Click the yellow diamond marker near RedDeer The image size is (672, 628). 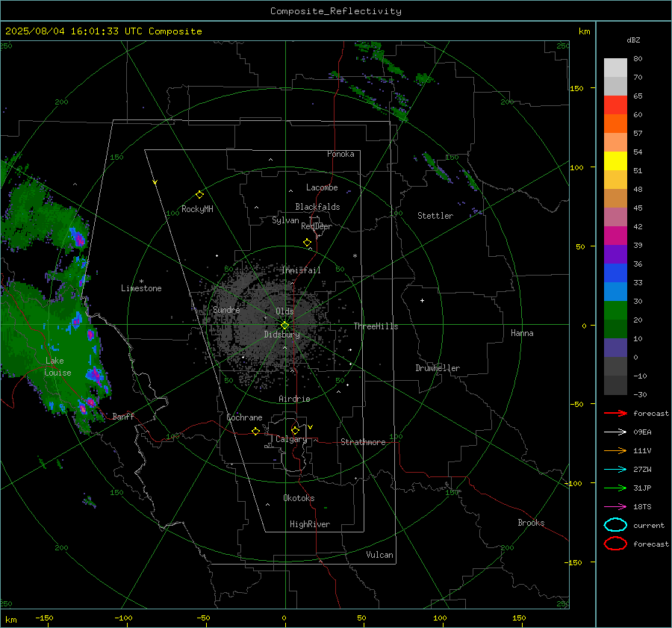(308, 243)
